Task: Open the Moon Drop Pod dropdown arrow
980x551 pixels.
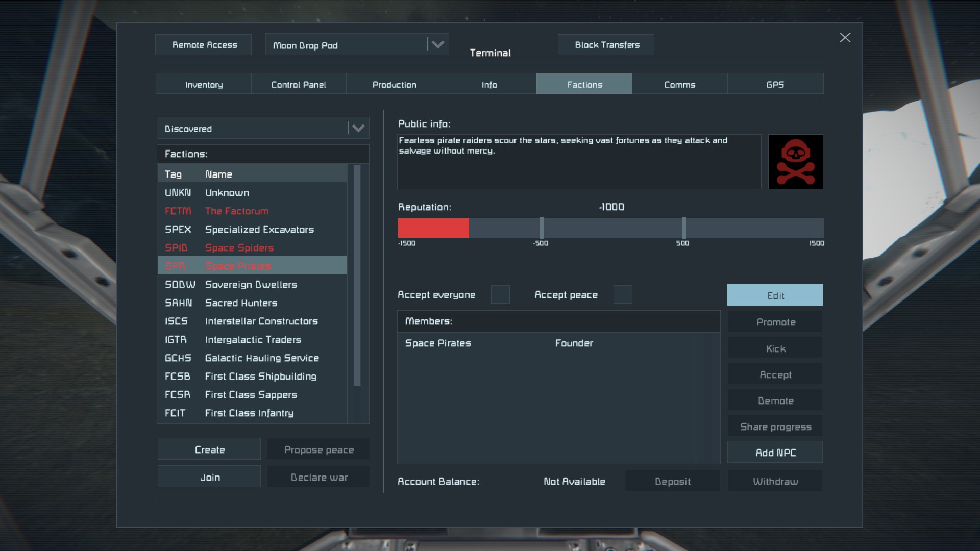Action: [x=438, y=44]
